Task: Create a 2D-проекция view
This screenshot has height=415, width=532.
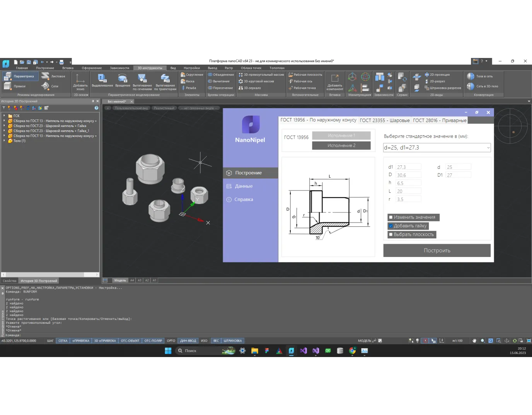Action: pos(437,75)
